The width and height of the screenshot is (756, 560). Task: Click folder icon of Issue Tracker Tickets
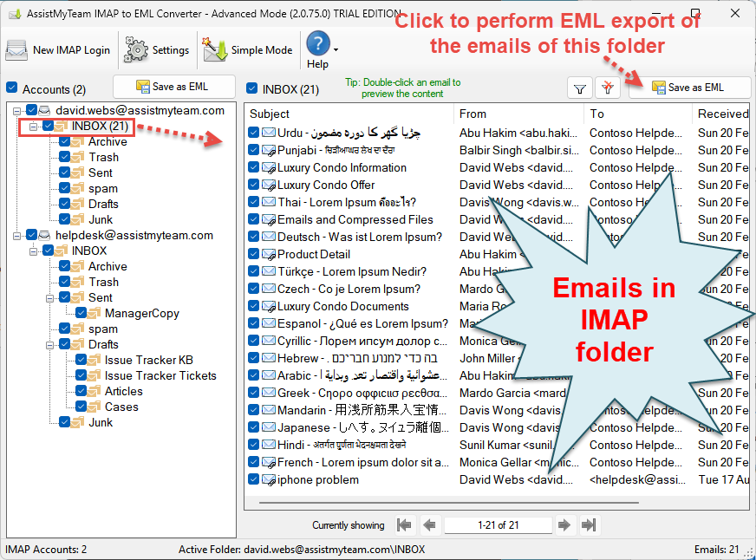94,375
